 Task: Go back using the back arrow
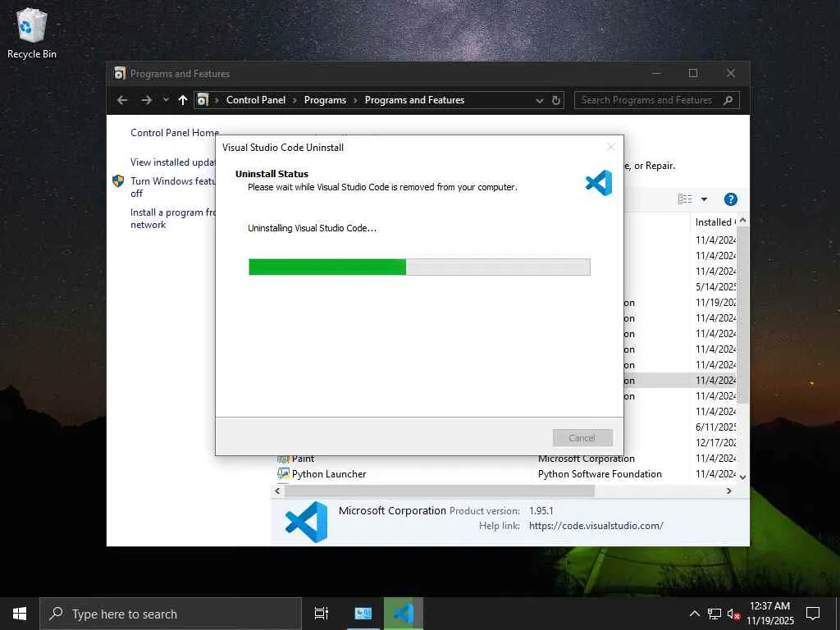[122, 100]
